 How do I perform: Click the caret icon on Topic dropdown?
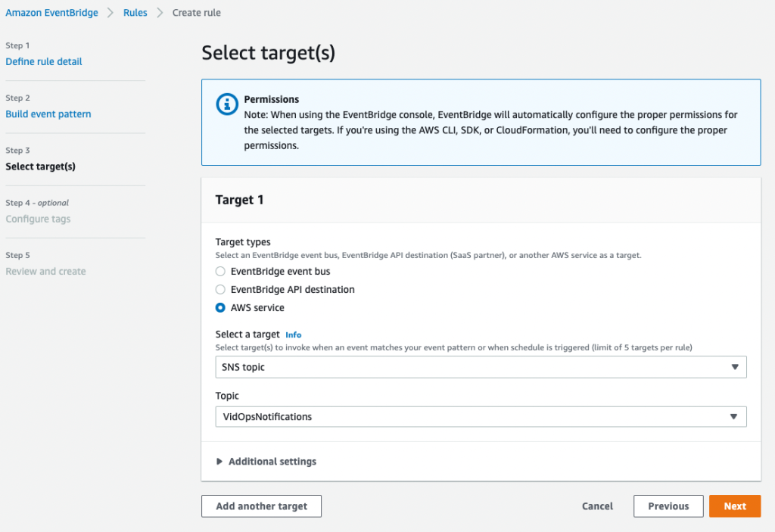tap(733, 416)
